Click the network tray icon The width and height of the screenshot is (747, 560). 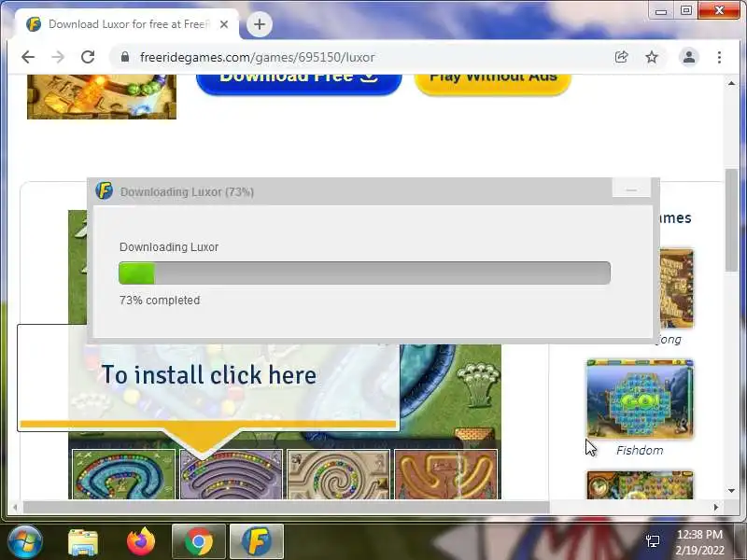653,541
